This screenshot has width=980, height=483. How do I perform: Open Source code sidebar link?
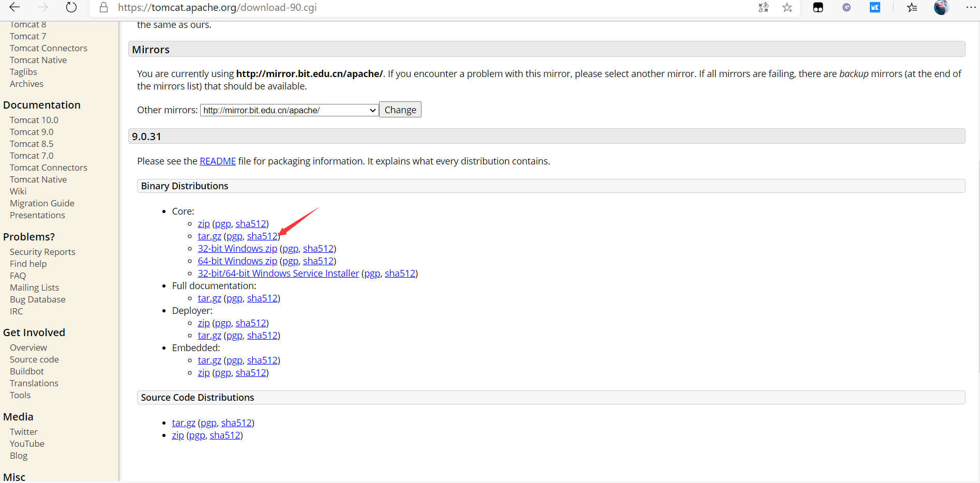[x=34, y=359]
